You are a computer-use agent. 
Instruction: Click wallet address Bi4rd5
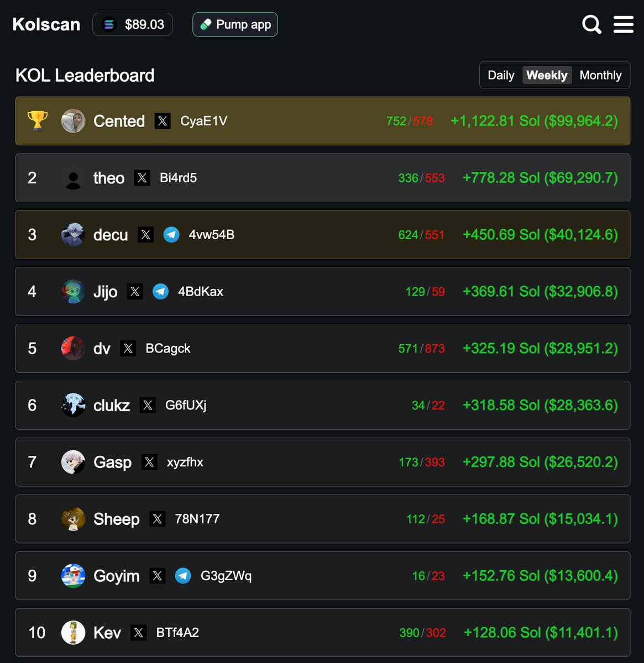(x=178, y=178)
